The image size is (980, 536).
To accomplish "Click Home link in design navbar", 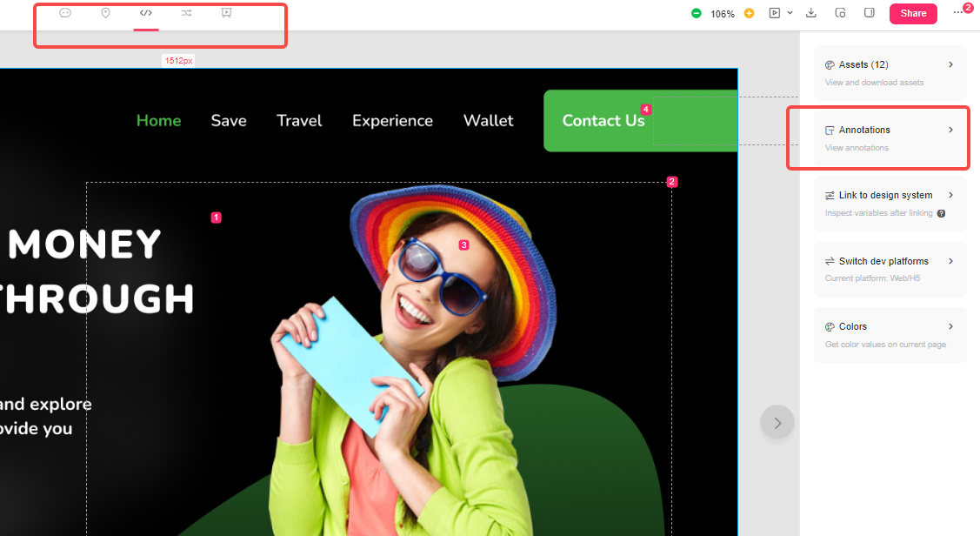I will pos(159,121).
